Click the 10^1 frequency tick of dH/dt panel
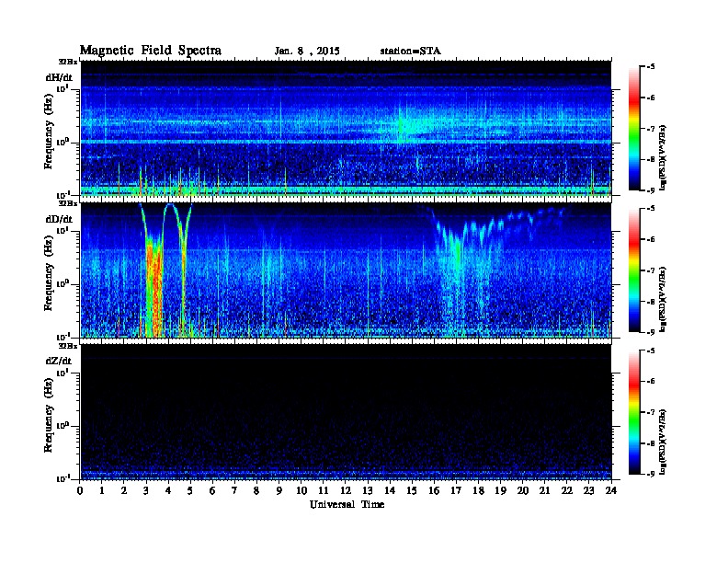Image resolution: width=728 pixels, height=563 pixels. click(63, 88)
